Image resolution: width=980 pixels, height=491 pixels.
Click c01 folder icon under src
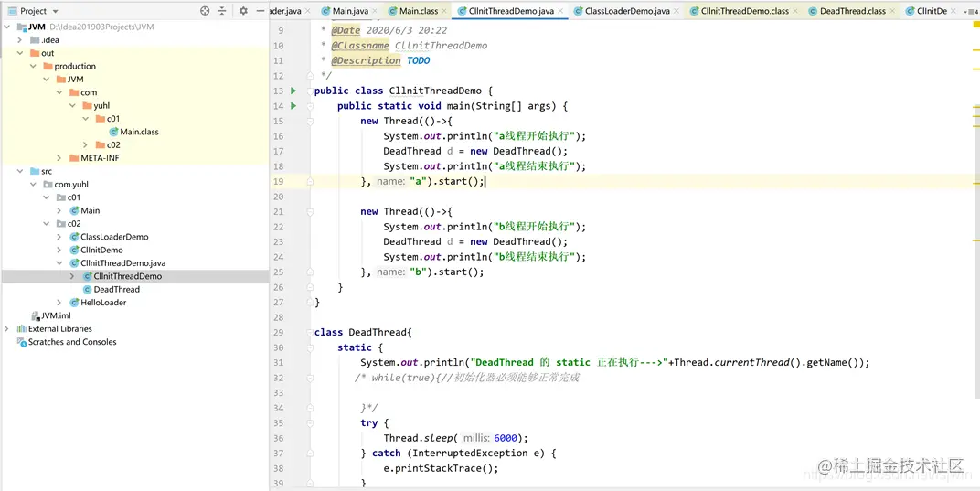[x=60, y=197]
